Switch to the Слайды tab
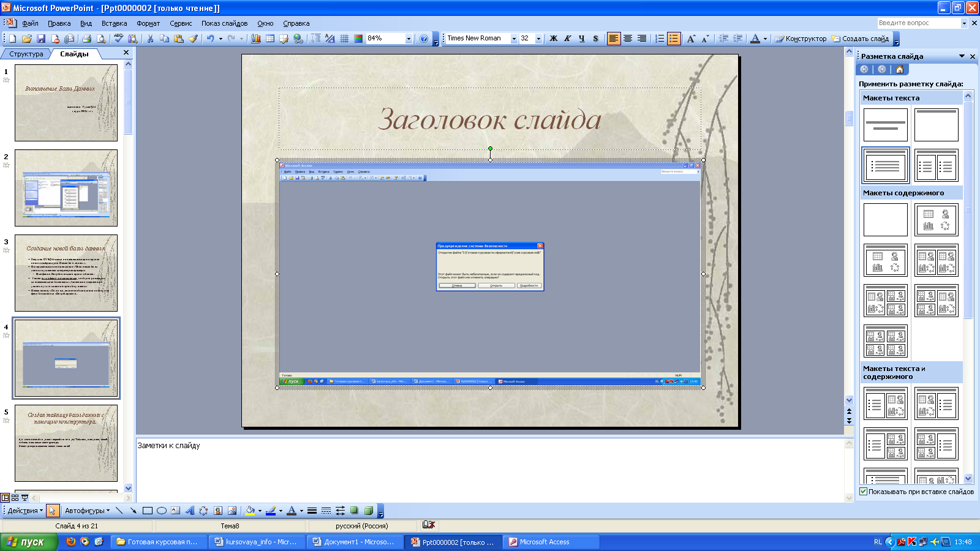Screen dimensions: 980x551 coord(74,54)
